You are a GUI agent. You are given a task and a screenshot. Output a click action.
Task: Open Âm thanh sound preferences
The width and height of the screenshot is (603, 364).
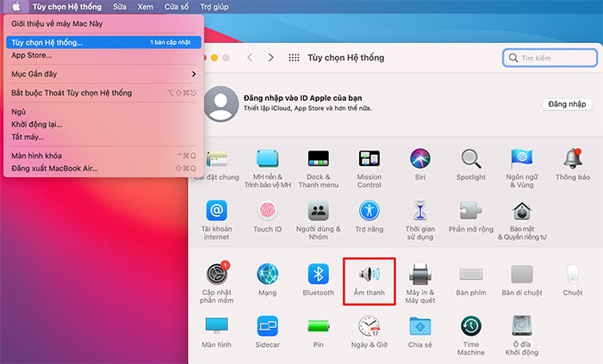370,281
